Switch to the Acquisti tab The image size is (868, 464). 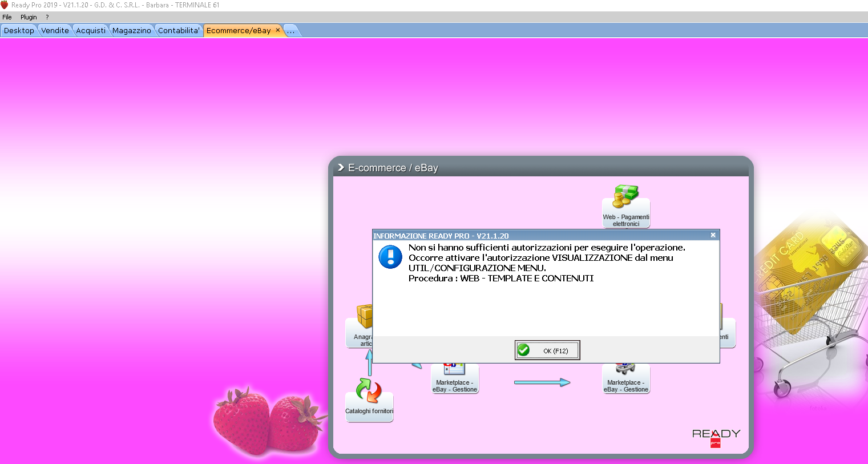(x=91, y=30)
